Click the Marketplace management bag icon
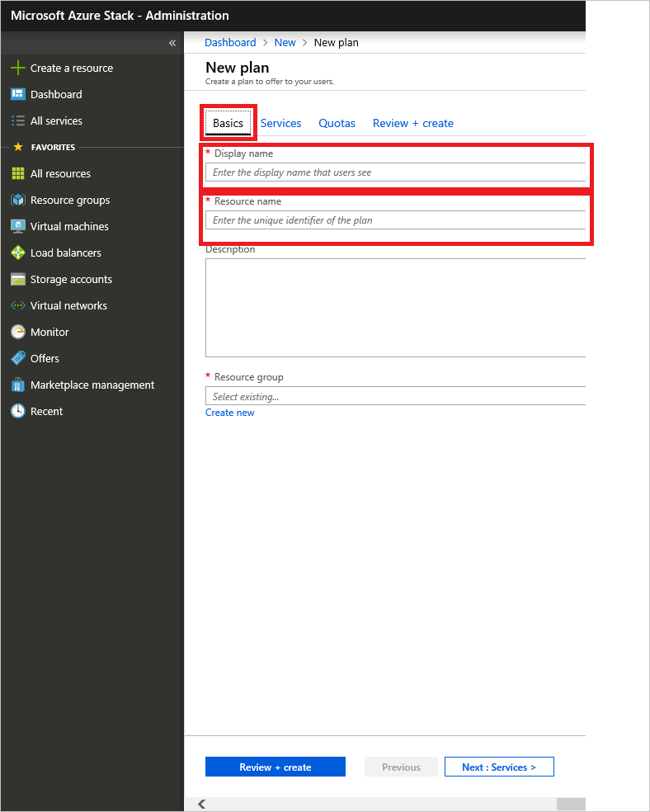Screen dimensions: 650x812 [18, 385]
